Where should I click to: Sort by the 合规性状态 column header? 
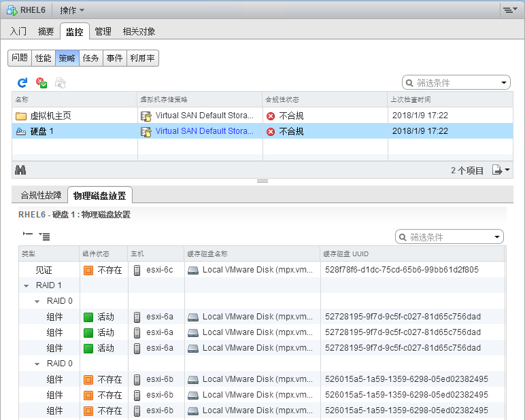[325, 99]
